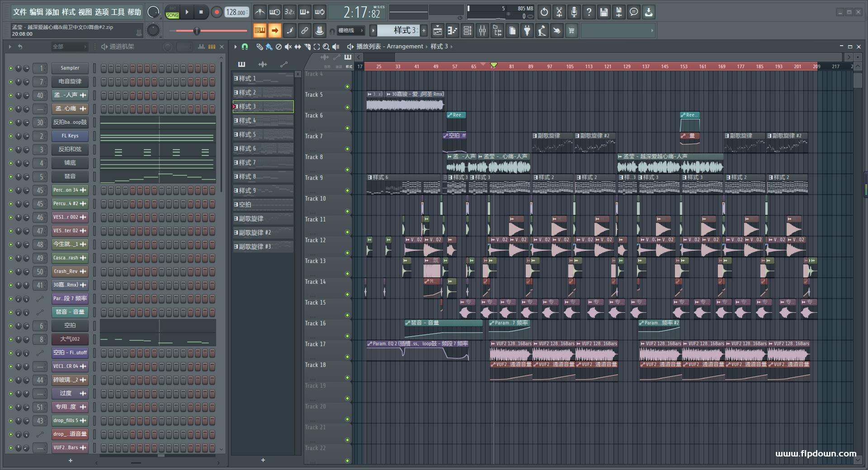The height and width of the screenshot is (470, 868).
Task: Open the help question mark icon
Action: click(589, 12)
